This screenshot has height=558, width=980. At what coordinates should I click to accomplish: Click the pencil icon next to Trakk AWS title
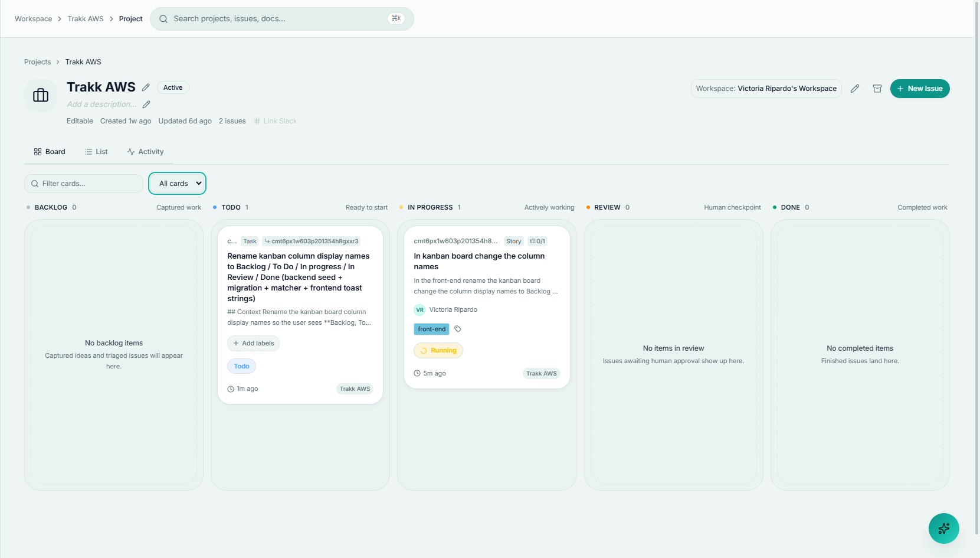coord(146,87)
